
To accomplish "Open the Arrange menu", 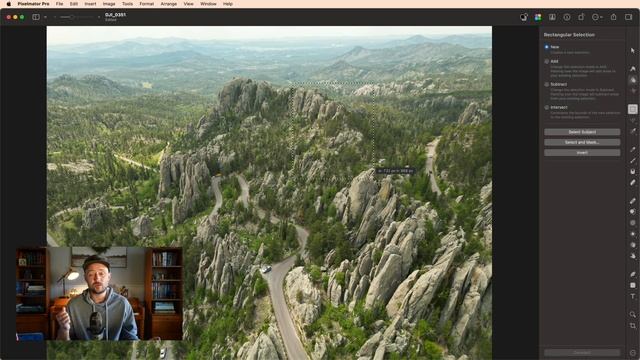I will coord(169,4).
